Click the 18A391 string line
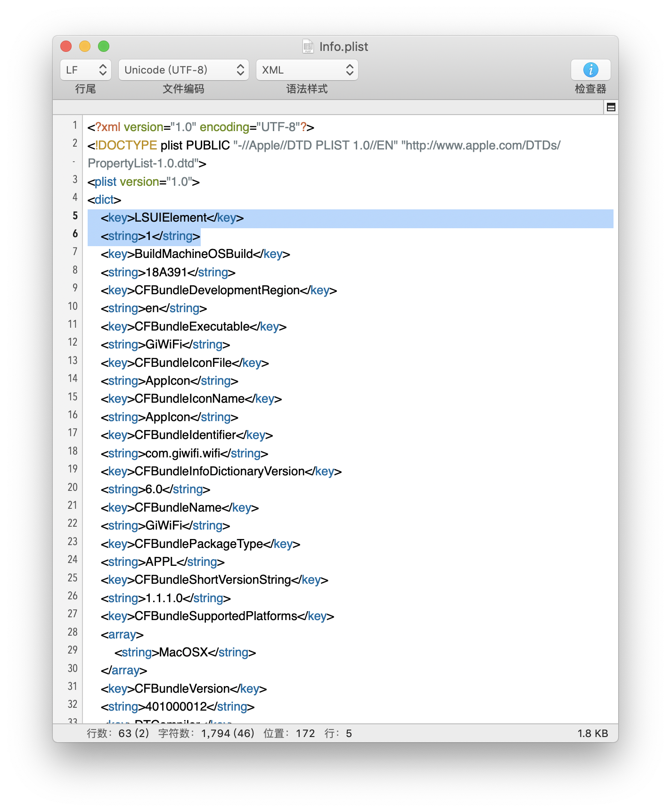This screenshot has width=671, height=812. 168,273
